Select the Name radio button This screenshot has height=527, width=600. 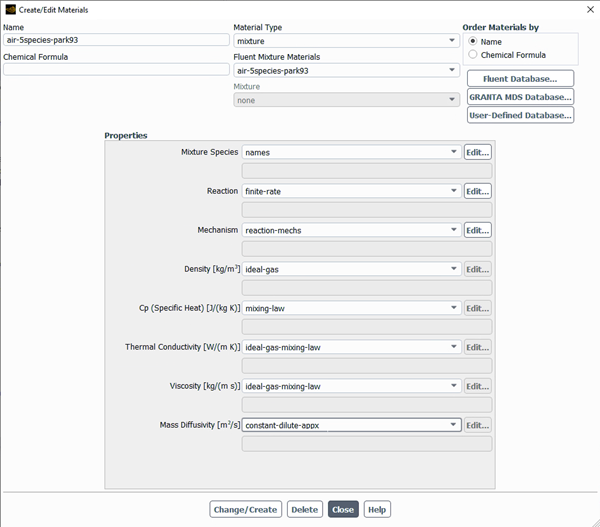pyautogui.click(x=473, y=42)
